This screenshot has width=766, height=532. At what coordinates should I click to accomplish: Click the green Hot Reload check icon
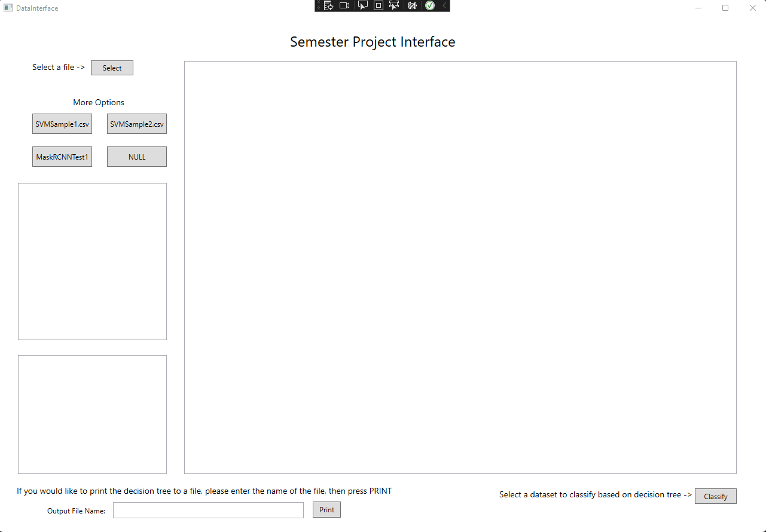click(429, 5)
